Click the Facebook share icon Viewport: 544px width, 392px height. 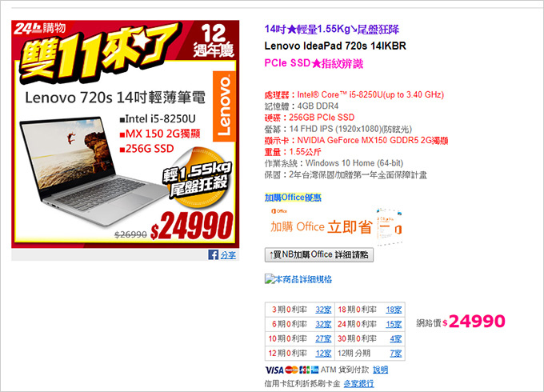click(213, 254)
